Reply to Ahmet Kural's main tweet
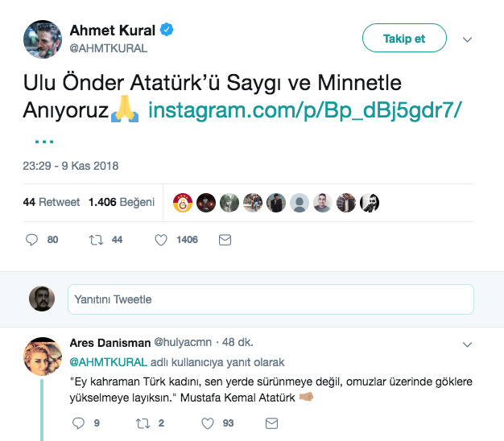Screen dimensions: 504x441 tap(32, 240)
